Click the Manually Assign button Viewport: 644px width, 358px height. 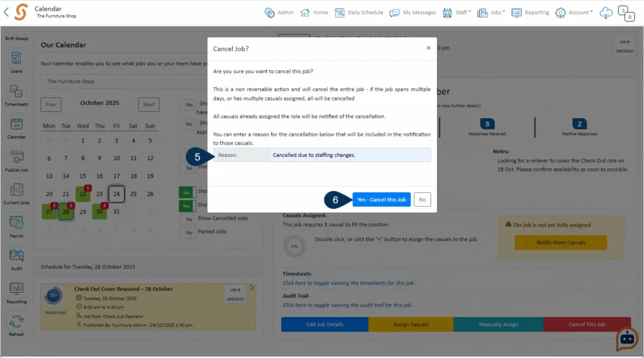point(499,324)
